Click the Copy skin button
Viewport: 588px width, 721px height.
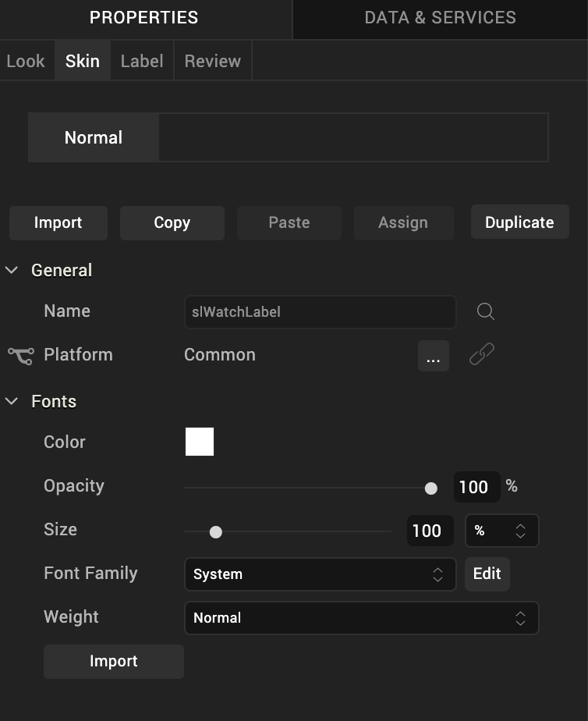[x=172, y=222]
